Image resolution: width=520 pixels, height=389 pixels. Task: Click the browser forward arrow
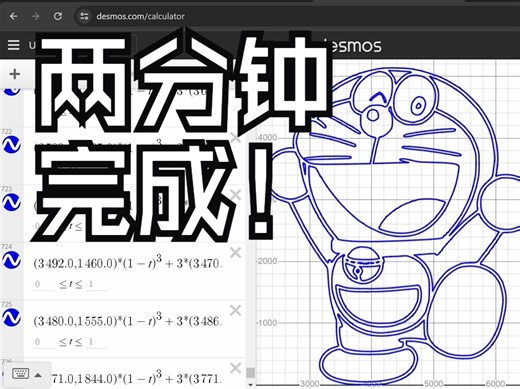(36, 16)
